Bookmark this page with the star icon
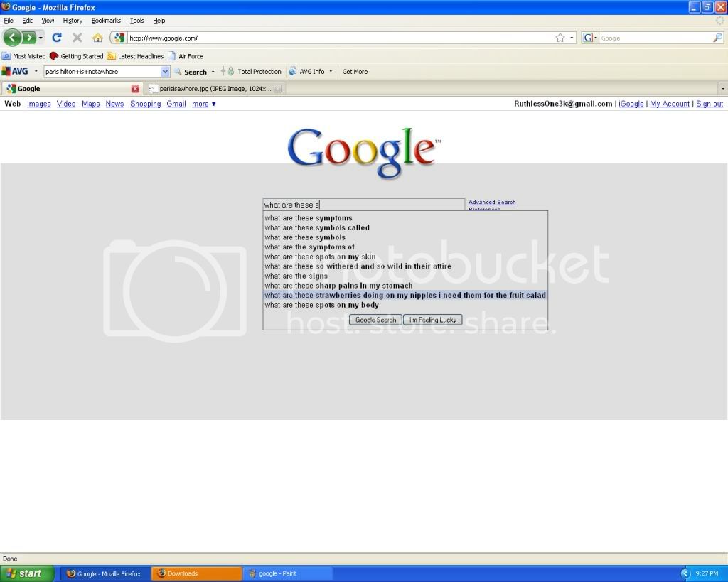Screen dimensions: 728x582 560,38
